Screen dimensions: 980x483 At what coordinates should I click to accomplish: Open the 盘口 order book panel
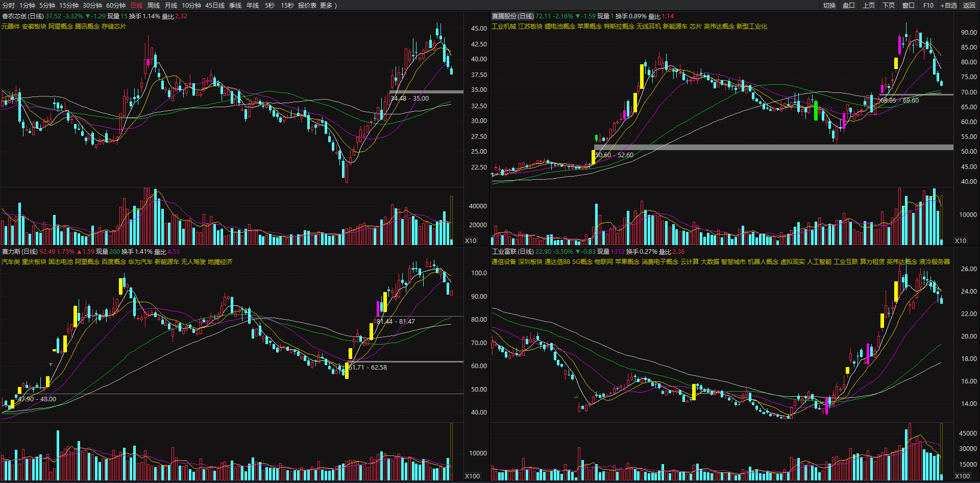tap(849, 5)
